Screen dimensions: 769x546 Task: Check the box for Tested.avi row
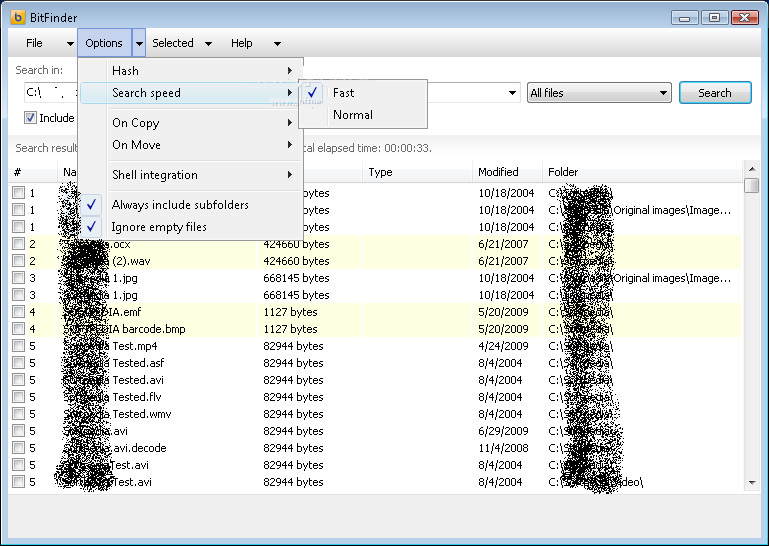tap(19, 380)
